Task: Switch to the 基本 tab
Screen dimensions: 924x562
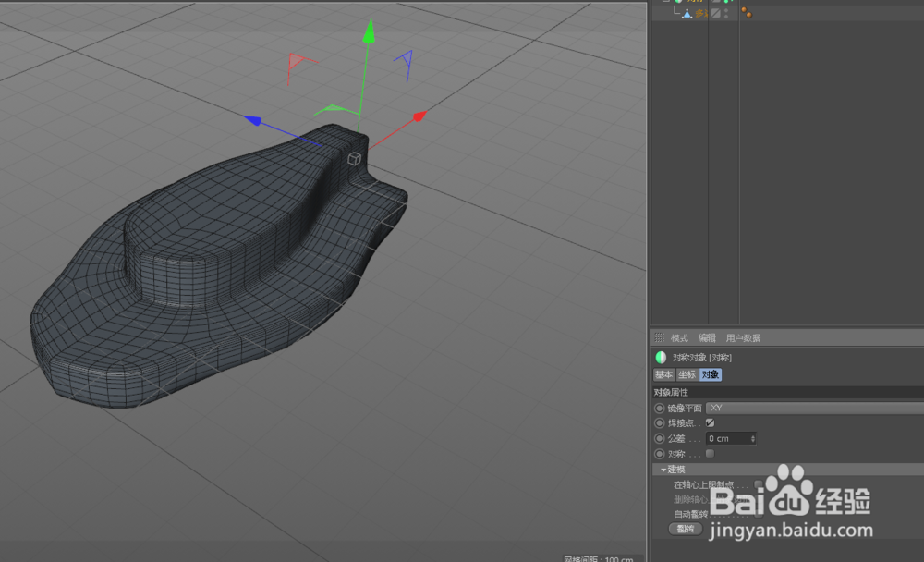Action: point(663,374)
